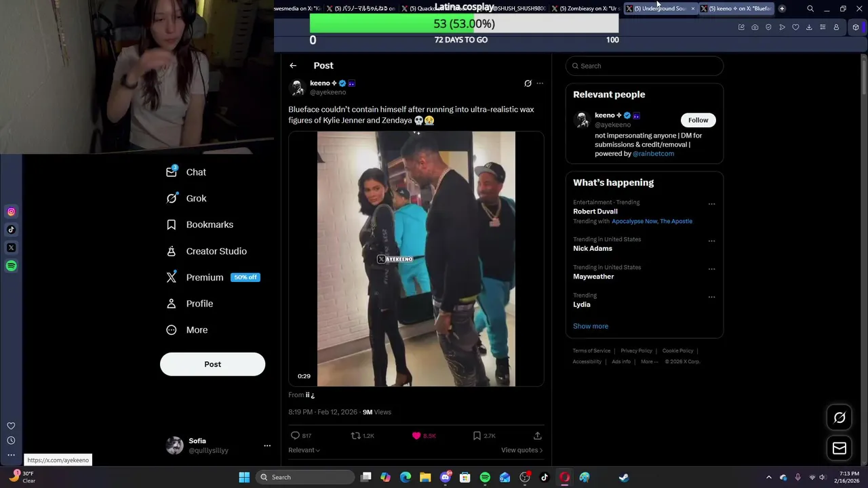Click the Opera extensions cube icon
Viewport: 868px width, 488px height.
click(856, 27)
